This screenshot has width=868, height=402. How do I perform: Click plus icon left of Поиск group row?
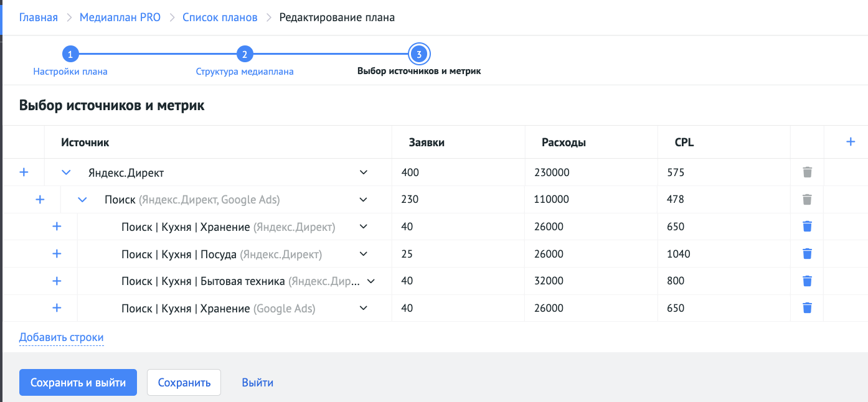pyautogui.click(x=40, y=200)
